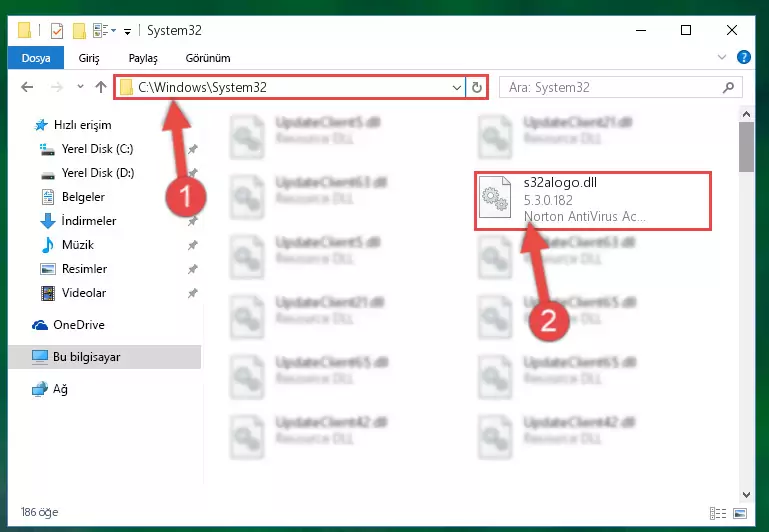Switch to large icons view in status bar
Viewport: 769px width, 532px height.
pos(740,513)
